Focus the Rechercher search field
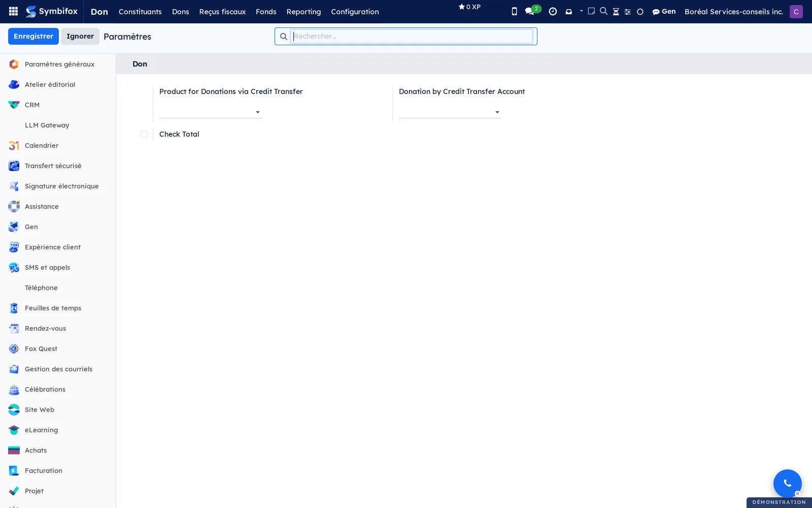 [x=412, y=36]
